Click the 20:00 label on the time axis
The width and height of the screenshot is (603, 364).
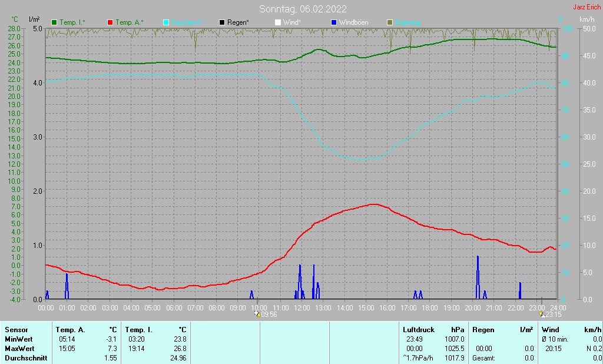pyautogui.click(x=473, y=307)
